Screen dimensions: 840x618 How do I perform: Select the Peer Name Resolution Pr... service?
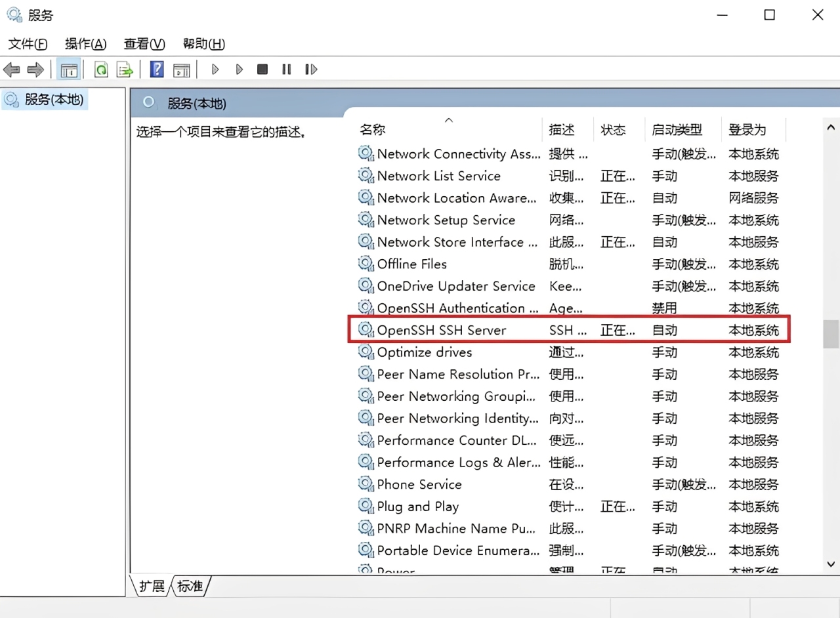[569, 374]
